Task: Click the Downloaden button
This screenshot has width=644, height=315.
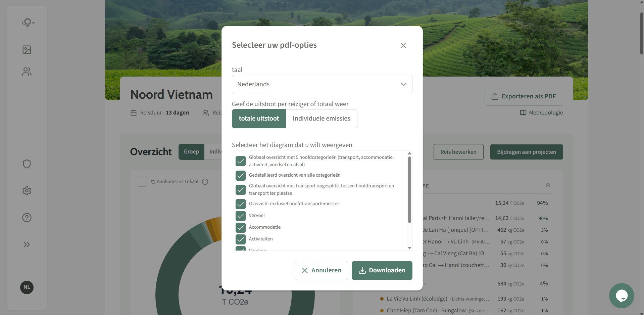Action: (382, 270)
